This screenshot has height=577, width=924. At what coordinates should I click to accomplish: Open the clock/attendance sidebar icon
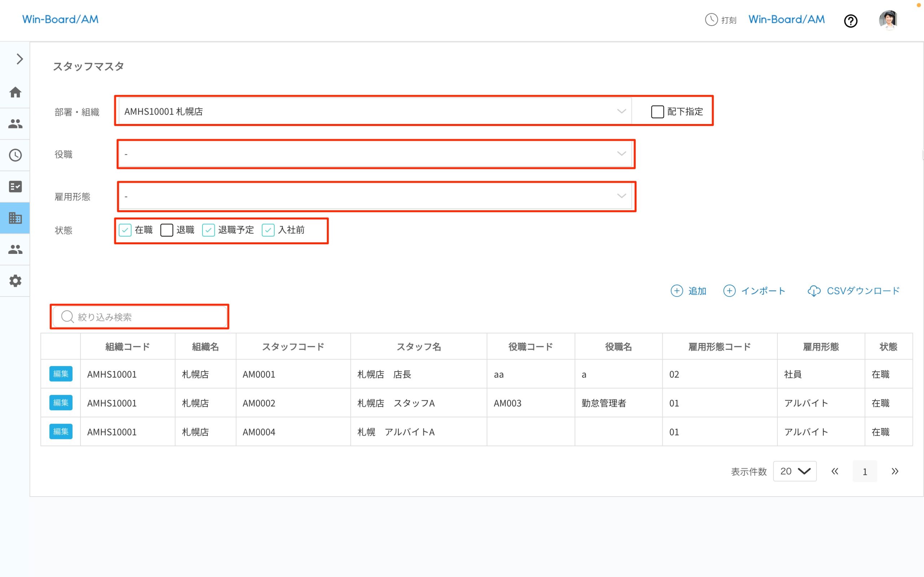[x=15, y=155]
